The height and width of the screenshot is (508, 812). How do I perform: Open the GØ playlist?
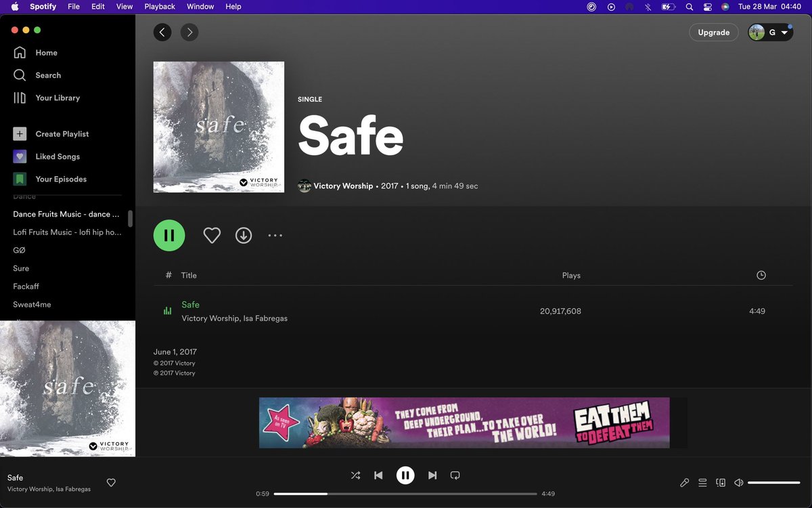click(19, 250)
